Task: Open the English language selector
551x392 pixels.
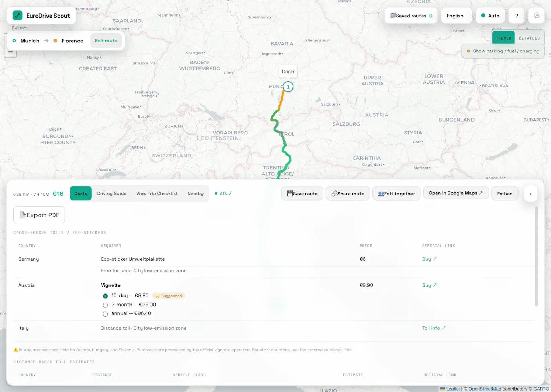Action: [x=456, y=16]
